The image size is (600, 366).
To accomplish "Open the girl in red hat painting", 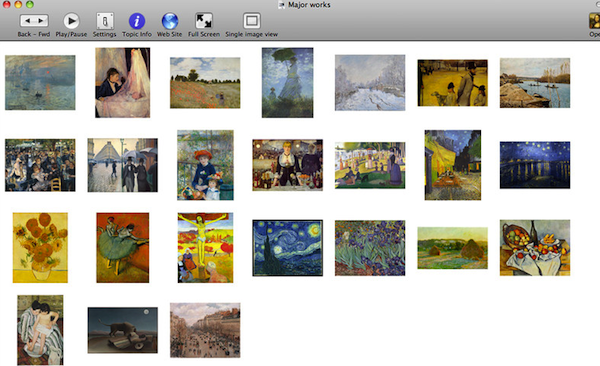I will (205, 165).
